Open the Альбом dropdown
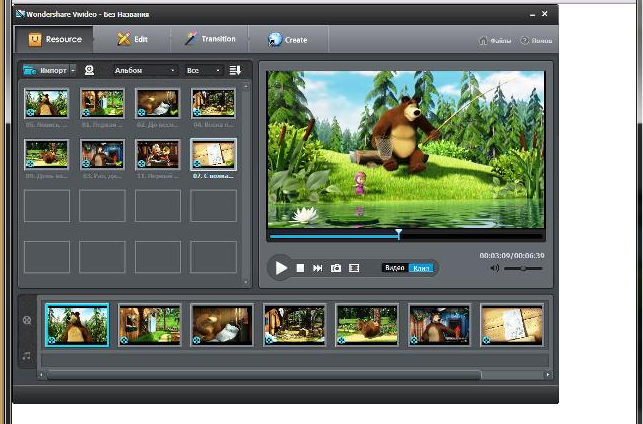This screenshot has height=424, width=643. coord(145,71)
